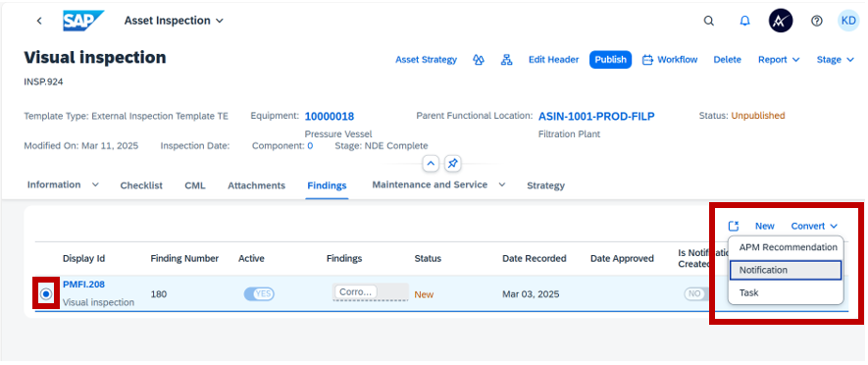
Task: Click the icon right of Asset Strategy
Action: click(479, 60)
